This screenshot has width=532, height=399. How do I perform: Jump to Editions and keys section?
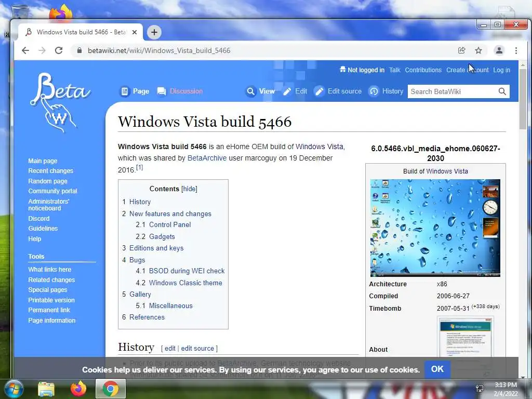click(x=153, y=248)
